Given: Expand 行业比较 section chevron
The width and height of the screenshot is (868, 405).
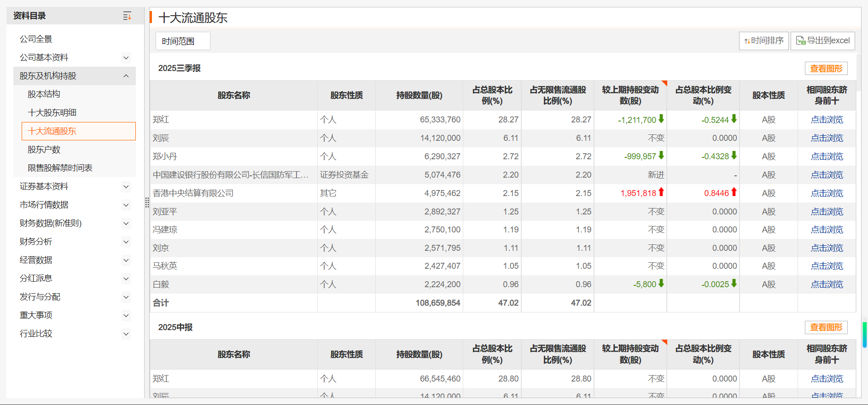Looking at the screenshot, I should click(126, 334).
